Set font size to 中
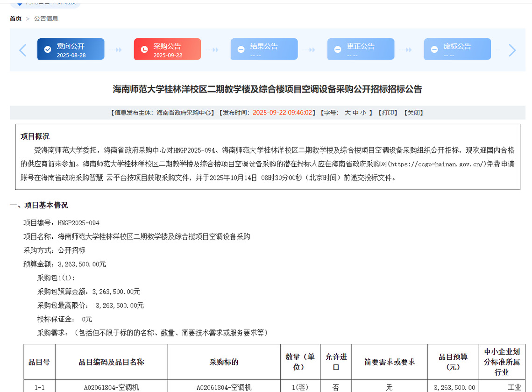The width and height of the screenshot is (532, 392). (x=355, y=113)
